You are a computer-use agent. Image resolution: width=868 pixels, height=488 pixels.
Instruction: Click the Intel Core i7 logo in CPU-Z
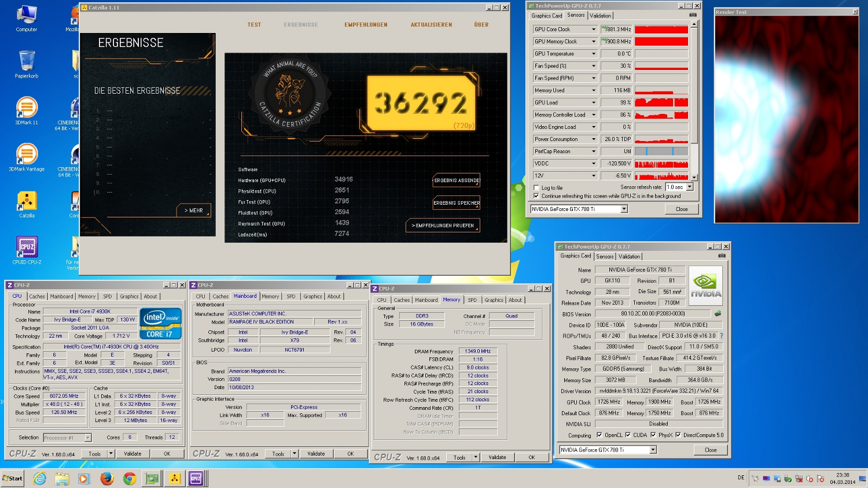coord(161,323)
